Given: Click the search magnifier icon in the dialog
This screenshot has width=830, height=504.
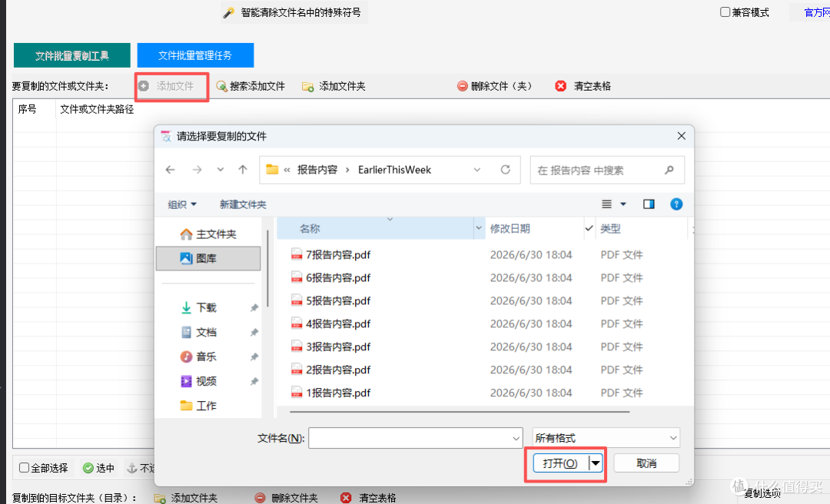Looking at the screenshot, I should (669, 170).
